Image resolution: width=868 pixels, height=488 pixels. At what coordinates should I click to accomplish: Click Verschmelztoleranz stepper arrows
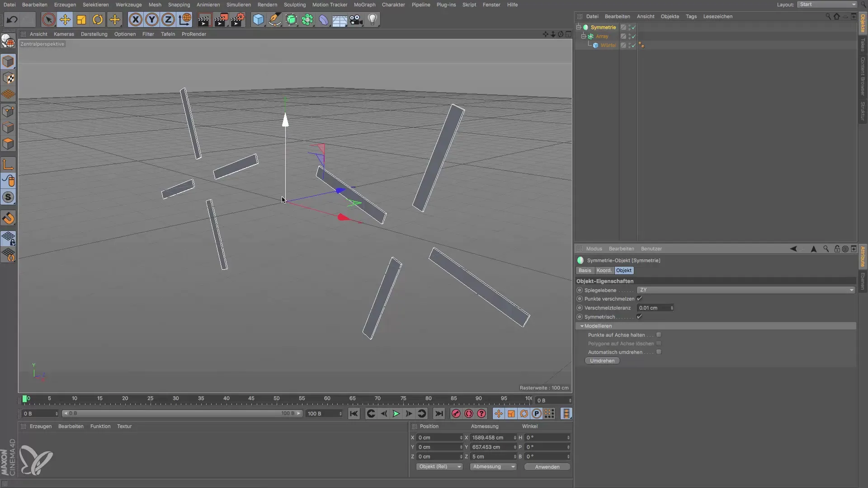(672, 308)
